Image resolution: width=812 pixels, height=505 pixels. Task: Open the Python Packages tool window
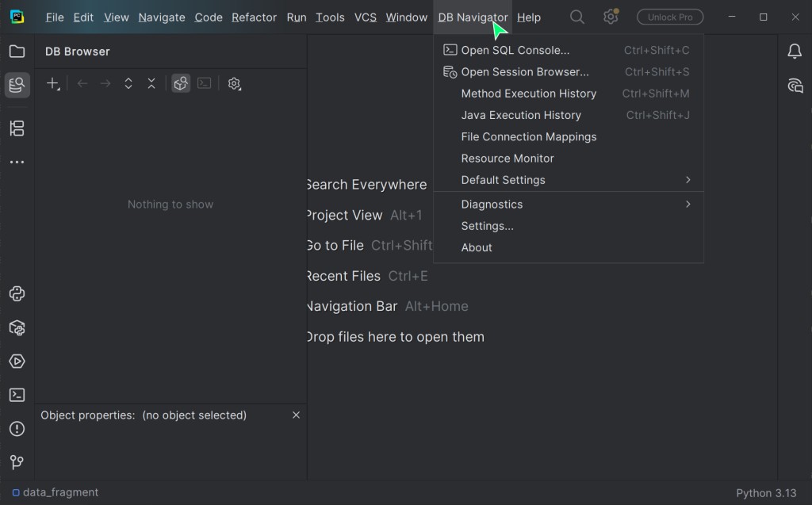pyautogui.click(x=17, y=327)
